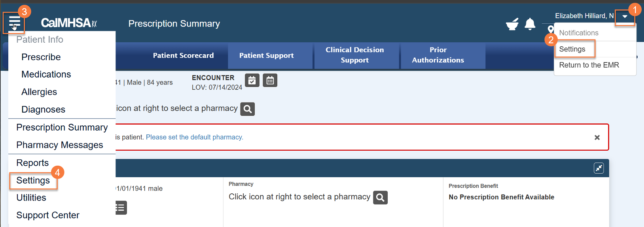Image resolution: width=644 pixels, height=227 pixels.
Task: Open Settings in the left navigation menu
Action: [x=33, y=180]
